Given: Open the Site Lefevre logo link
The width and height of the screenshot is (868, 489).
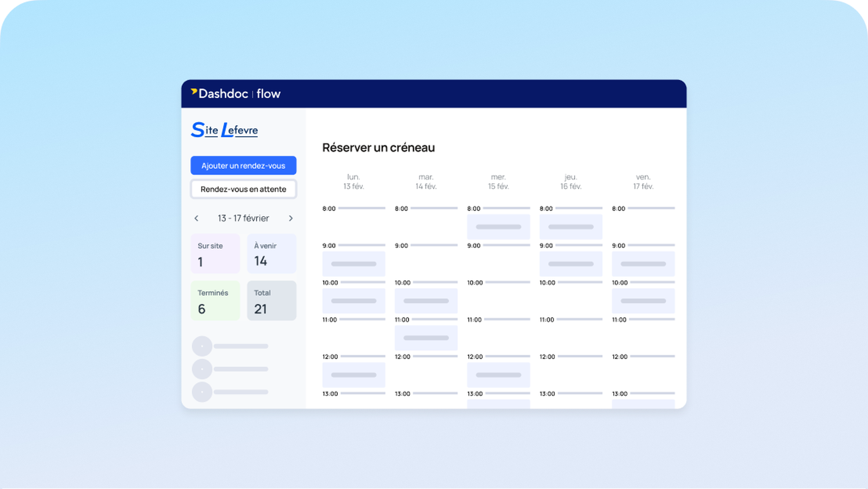Looking at the screenshot, I should pyautogui.click(x=224, y=130).
